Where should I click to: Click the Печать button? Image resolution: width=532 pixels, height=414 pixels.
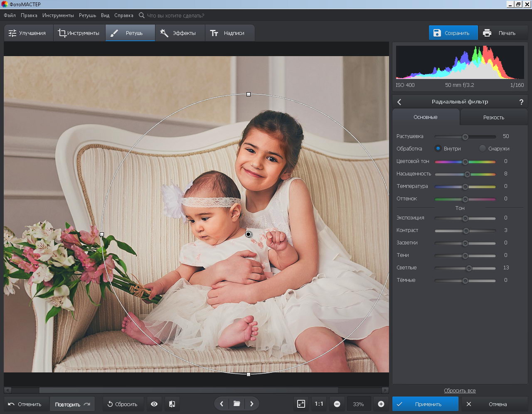coord(503,33)
